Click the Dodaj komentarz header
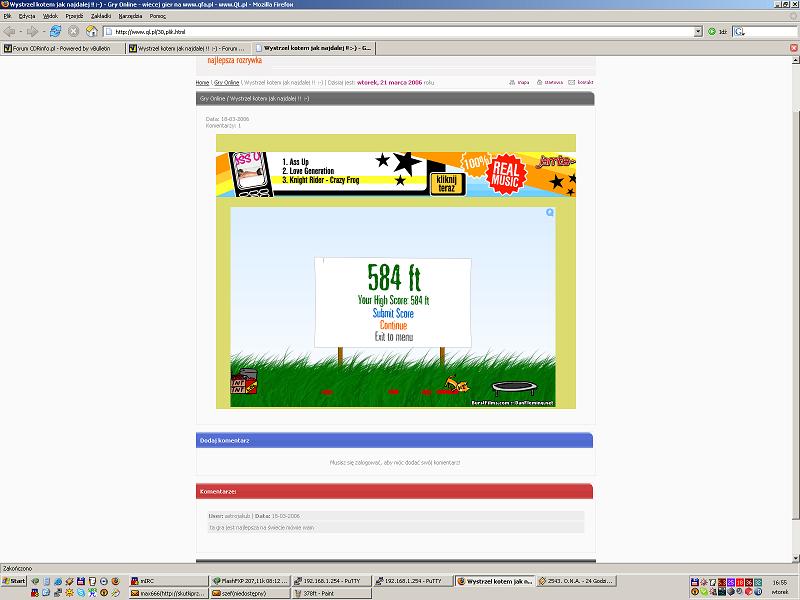The image size is (800, 600). (x=394, y=440)
